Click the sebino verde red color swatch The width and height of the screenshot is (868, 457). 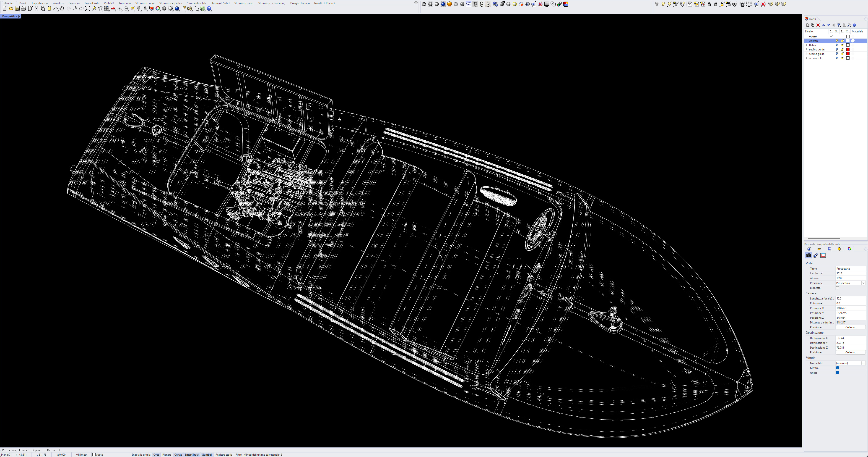pyautogui.click(x=848, y=50)
